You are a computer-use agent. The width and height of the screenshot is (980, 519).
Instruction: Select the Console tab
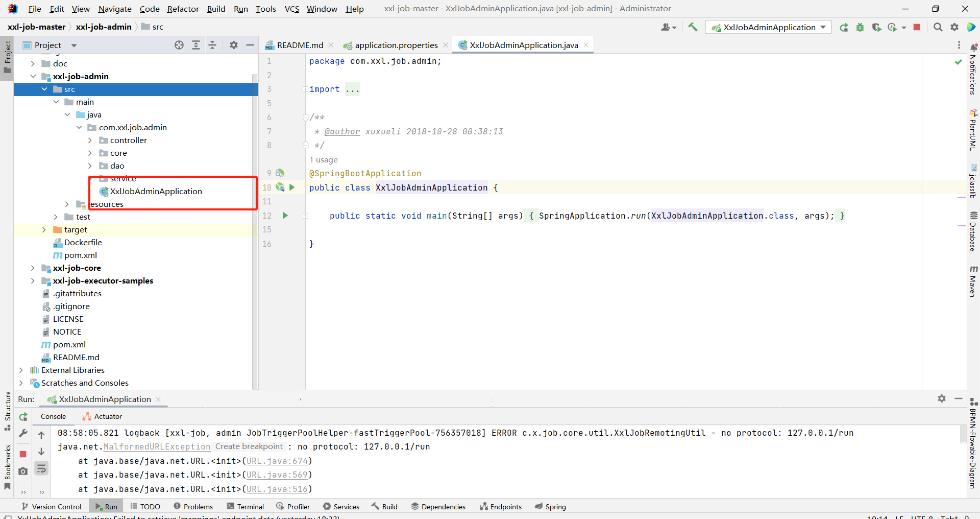(53, 416)
